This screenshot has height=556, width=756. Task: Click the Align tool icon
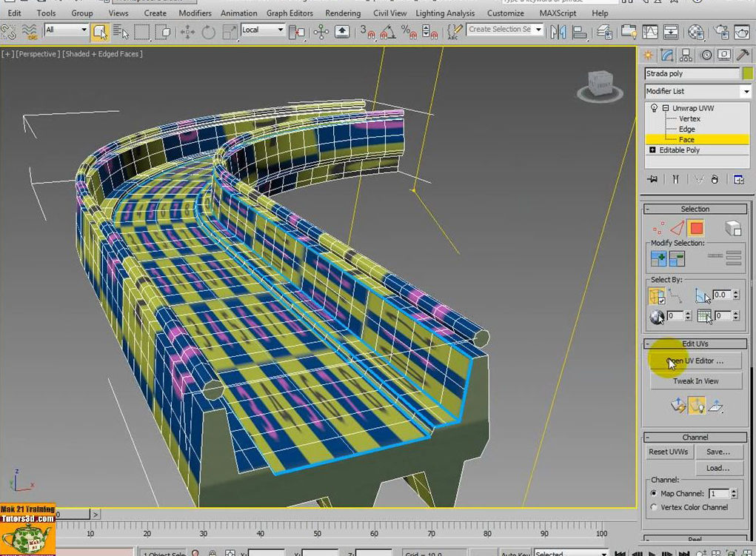(579, 33)
